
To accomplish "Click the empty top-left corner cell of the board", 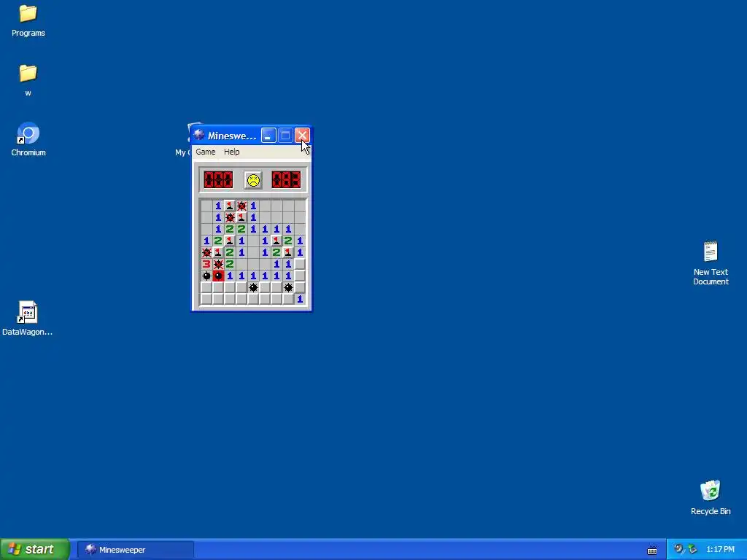I will click(x=206, y=206).
